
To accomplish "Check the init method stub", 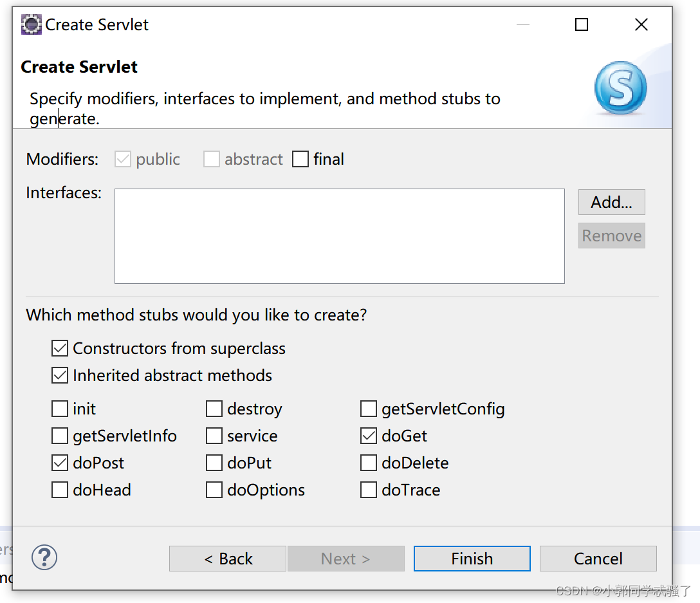I will [x=60, y=409].
